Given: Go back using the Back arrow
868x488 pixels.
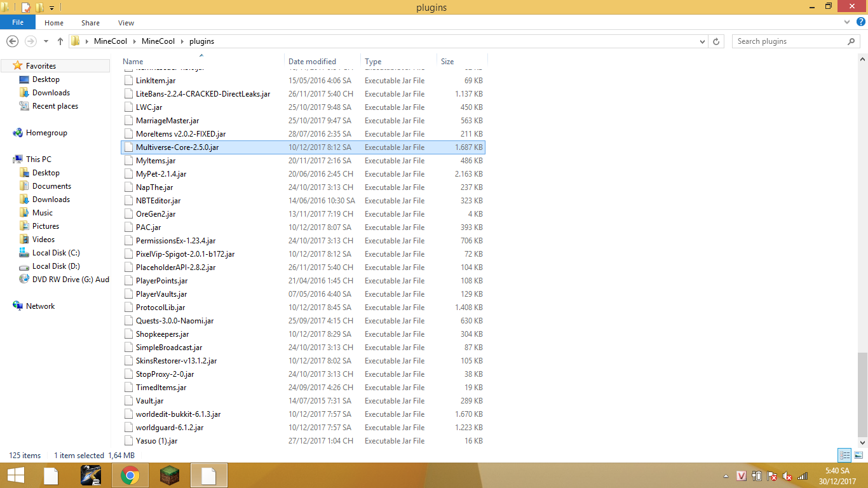Looking at the screenshot, I should click(12, 41).
